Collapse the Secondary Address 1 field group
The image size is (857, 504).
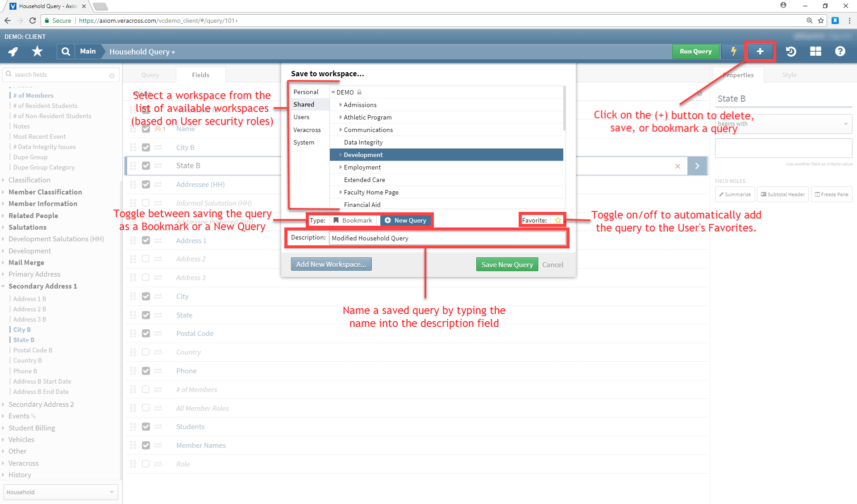pyautogui.click(x=4, y=286)
